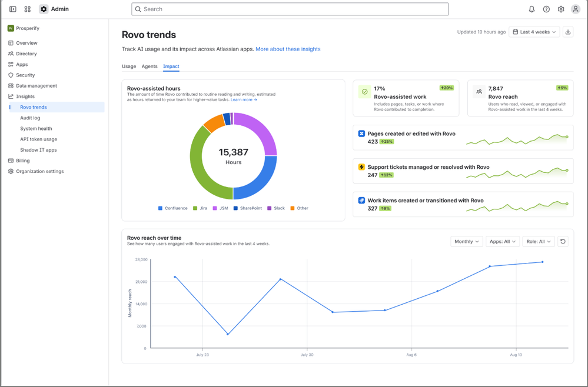Image resolution: width=588 pixels, height=387 pixels.
Task: Toggle the Jira legend swatch
Action: (195, 208)
